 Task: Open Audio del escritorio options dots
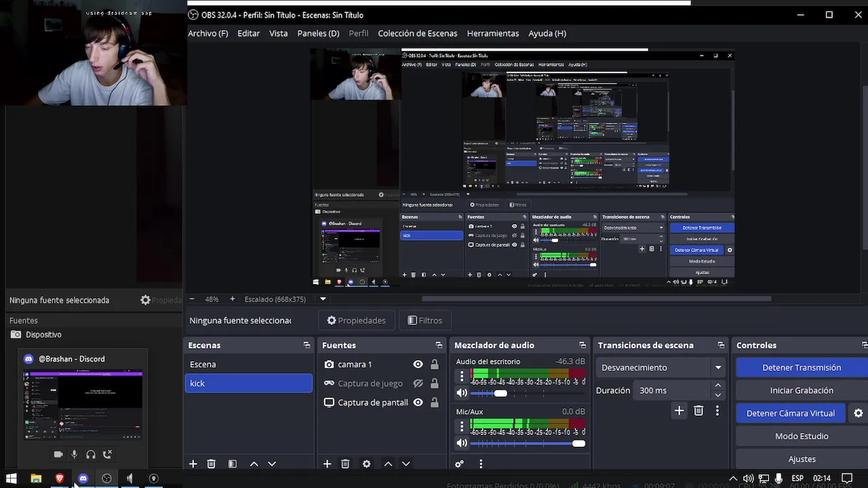[x=462, y=376]
